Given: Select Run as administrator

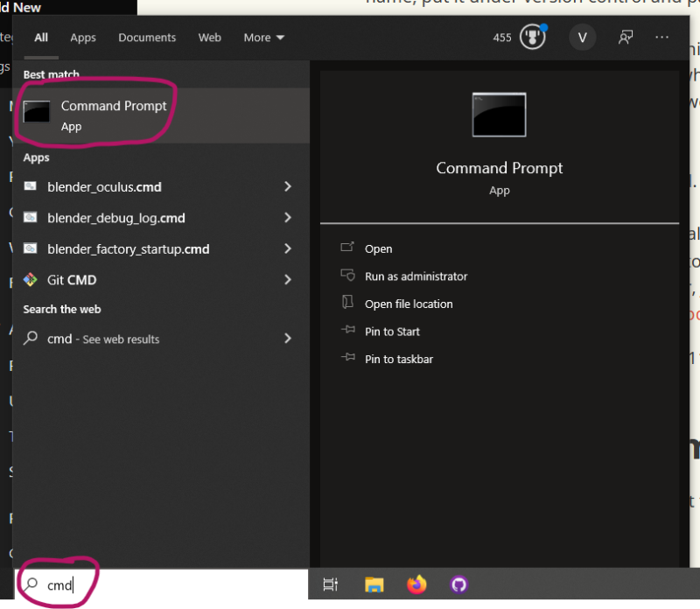Looking at the screenshot, I should 416,276.
